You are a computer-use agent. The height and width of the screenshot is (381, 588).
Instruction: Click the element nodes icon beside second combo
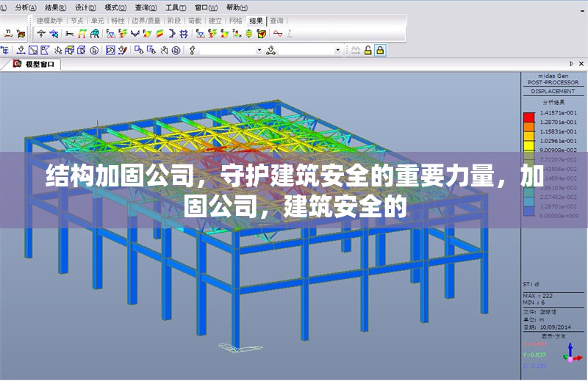click(271, 50)
